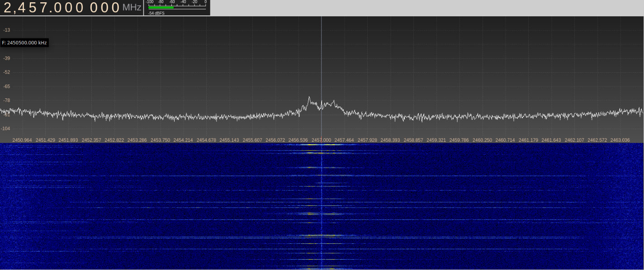Click the 2458.393 frequency axis label
Screen dimensions: 644x270
tap(390, 140)
